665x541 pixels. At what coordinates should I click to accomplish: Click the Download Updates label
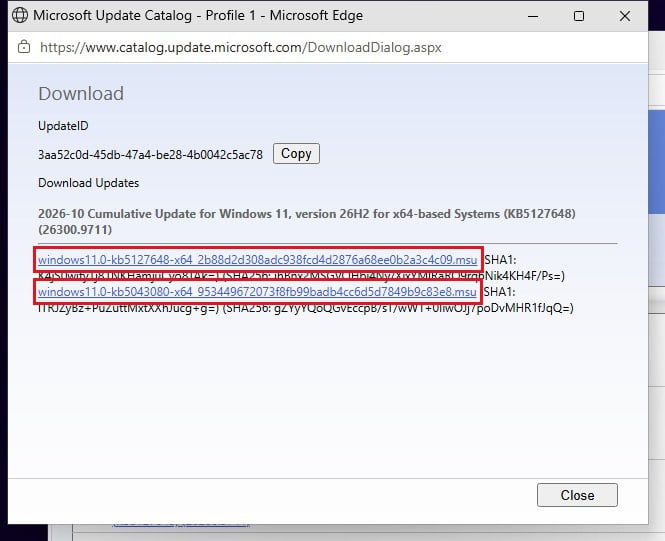(x=89, y=183)
